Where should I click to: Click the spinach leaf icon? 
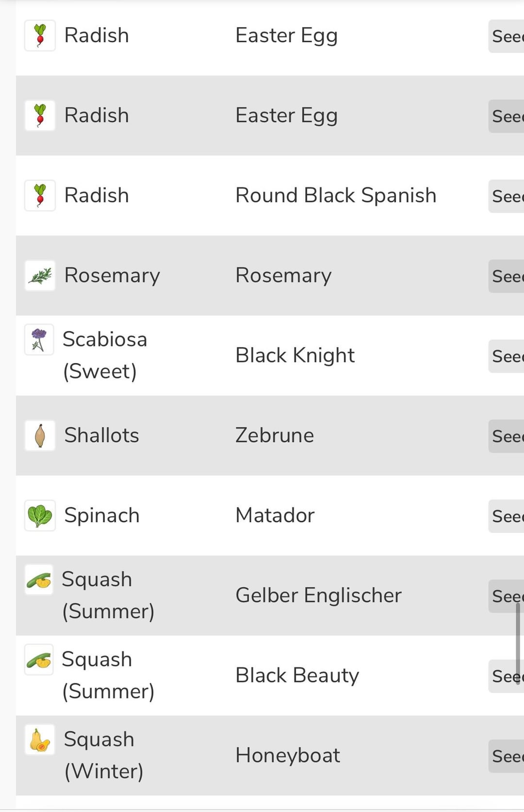pyautogui.click(x=40, y=515)
